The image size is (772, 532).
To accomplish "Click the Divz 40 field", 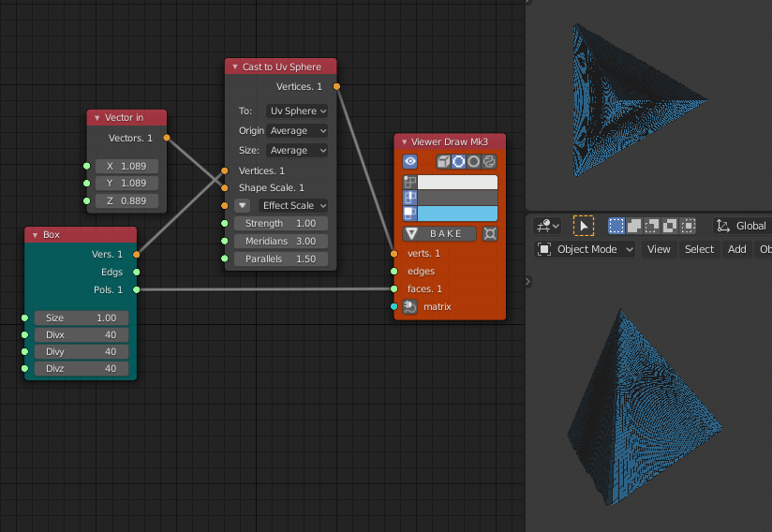I will click(x=82, y=368).
